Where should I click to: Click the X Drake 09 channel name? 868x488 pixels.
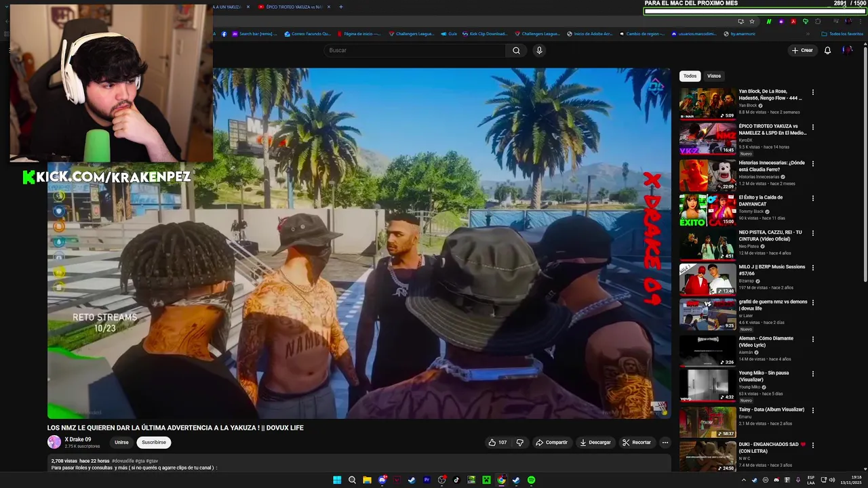tap(77, 439)
